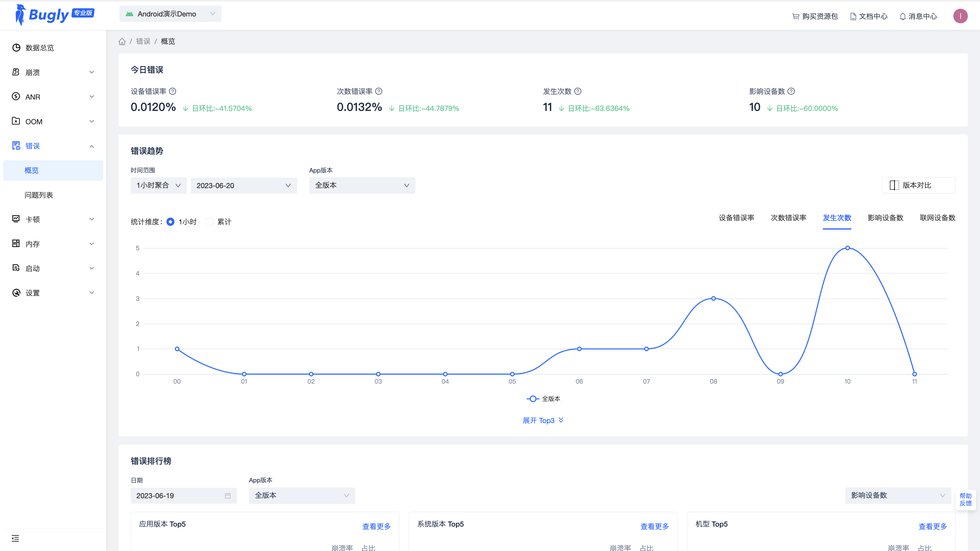The width and height of the screenshot is (980, 551).
Task: Switch to 联网设备数 chart tab
Action: (938, 218)
